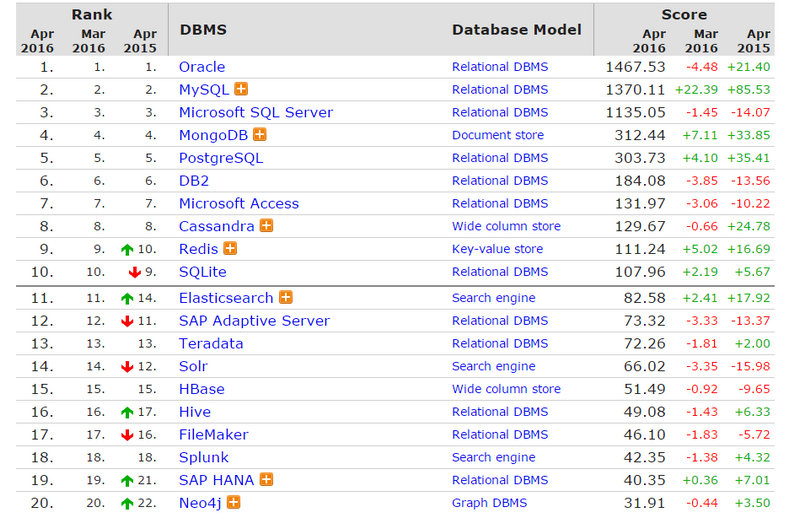Screen dimensions: 800x513
Task: Select the 1135.05 score cell
Action: (635, 112)
